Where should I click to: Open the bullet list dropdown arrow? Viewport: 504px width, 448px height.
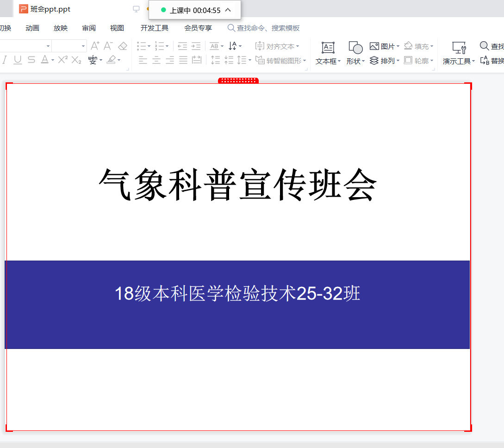(149, 46)
